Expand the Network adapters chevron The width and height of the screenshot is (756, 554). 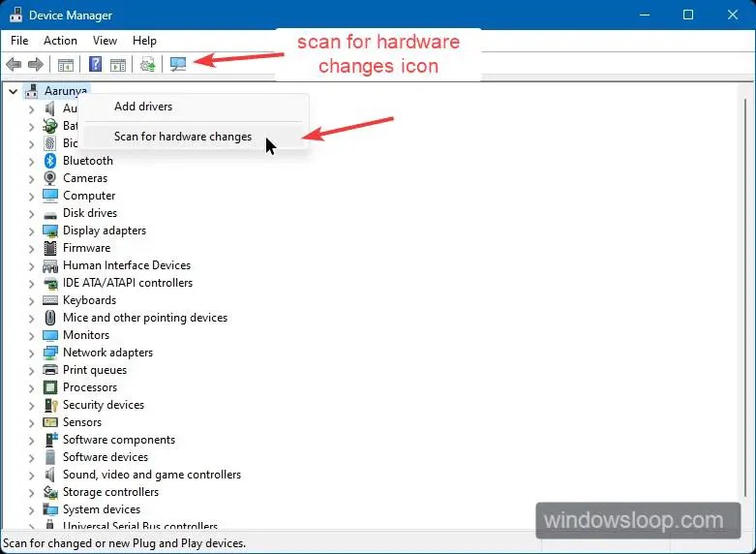coord(31,354)
